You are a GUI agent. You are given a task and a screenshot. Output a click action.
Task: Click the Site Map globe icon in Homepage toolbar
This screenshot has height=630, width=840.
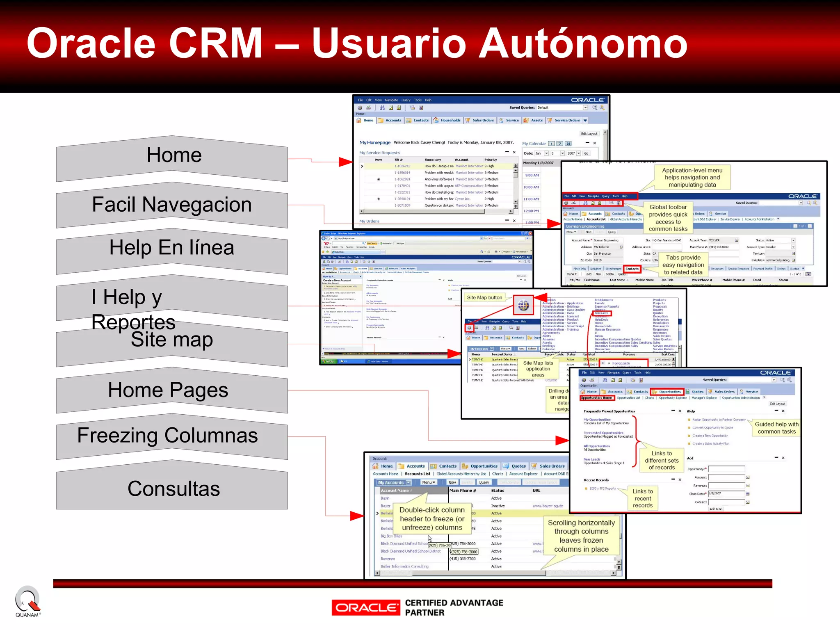tap(360, 108)
